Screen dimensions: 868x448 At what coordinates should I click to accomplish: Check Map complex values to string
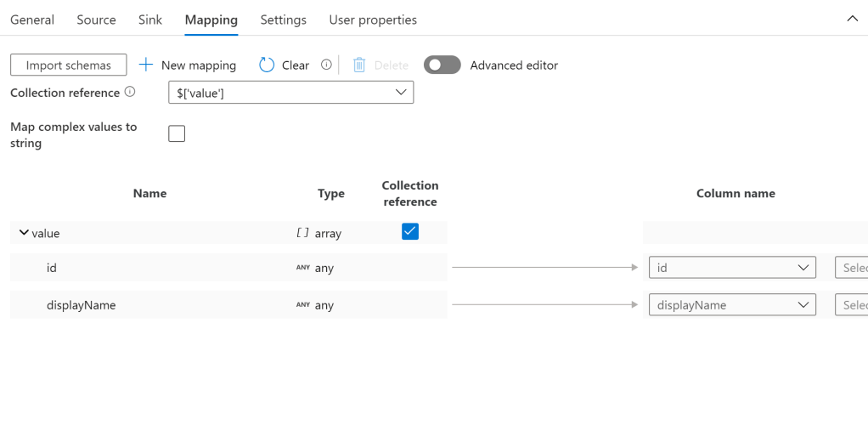coord(177,133)
